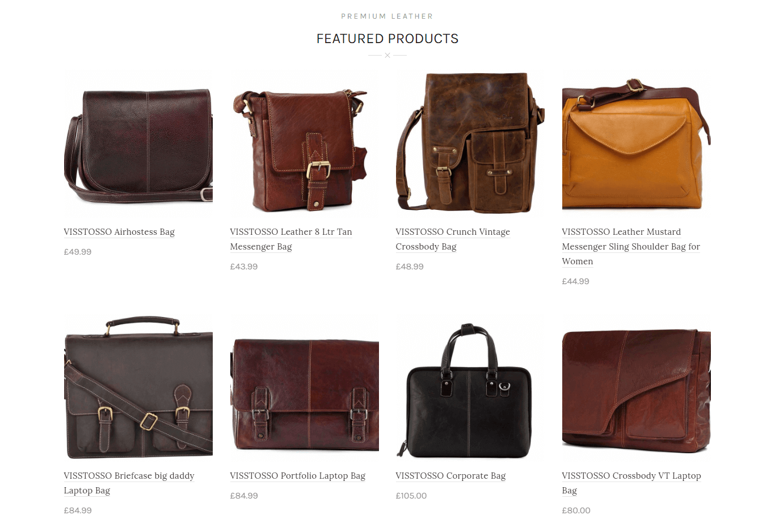Click the Leather 8 Ltr Tan Messenger Bag photo

[304, 144]
